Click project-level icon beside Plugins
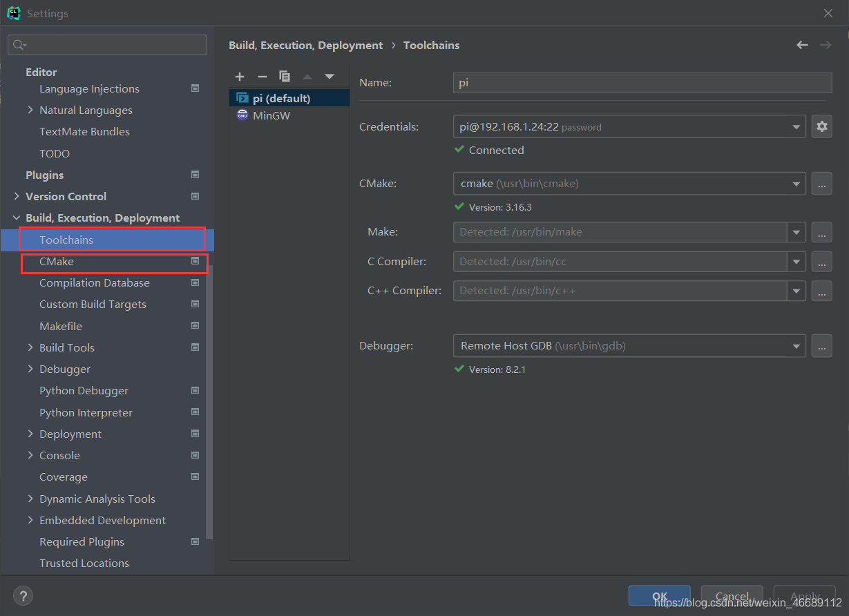The width and height of the screenshot is (849, 616). point(195,175)
